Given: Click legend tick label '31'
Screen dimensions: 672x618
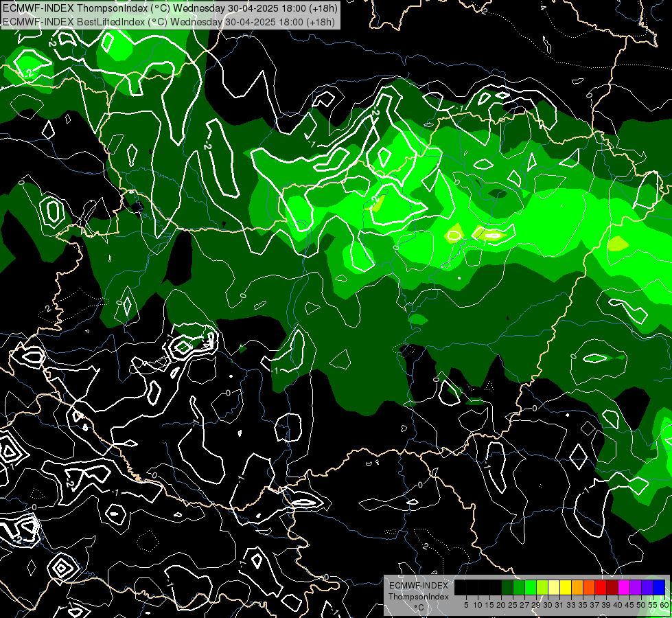Looking at the screenshot, I should point(559,605).
